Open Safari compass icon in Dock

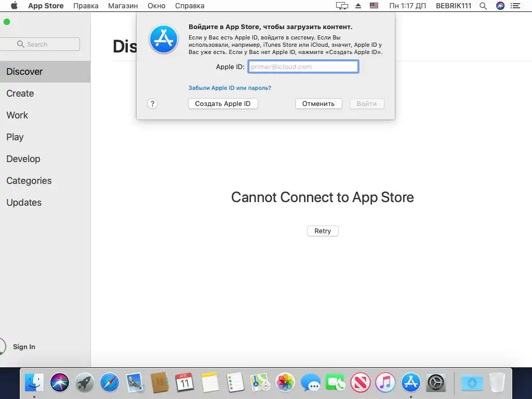tap(110, 382)
